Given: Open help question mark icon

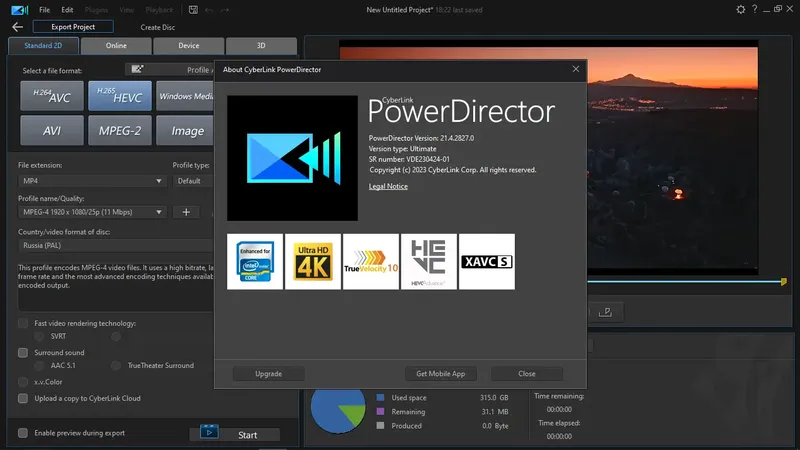Looking at the screenshot, I should pos(755,9).
